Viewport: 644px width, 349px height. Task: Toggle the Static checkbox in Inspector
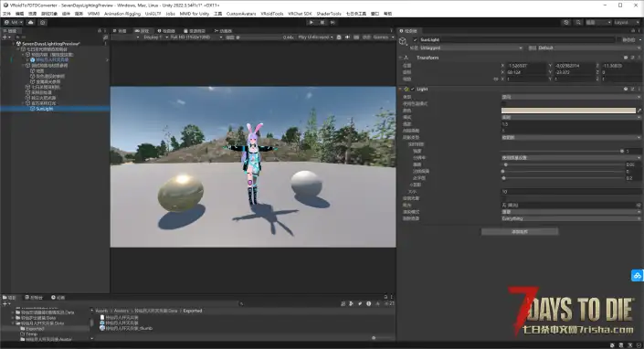[619, 40]
